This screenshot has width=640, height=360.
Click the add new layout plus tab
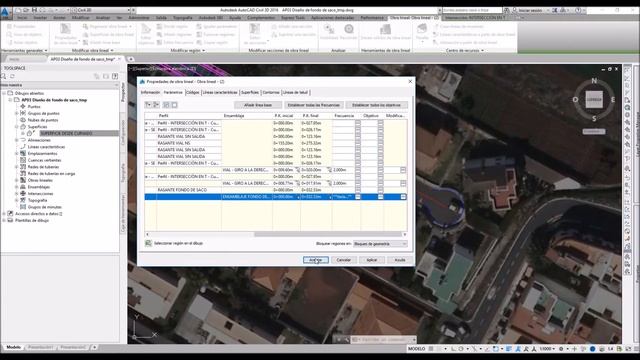(x=94, y=347)
